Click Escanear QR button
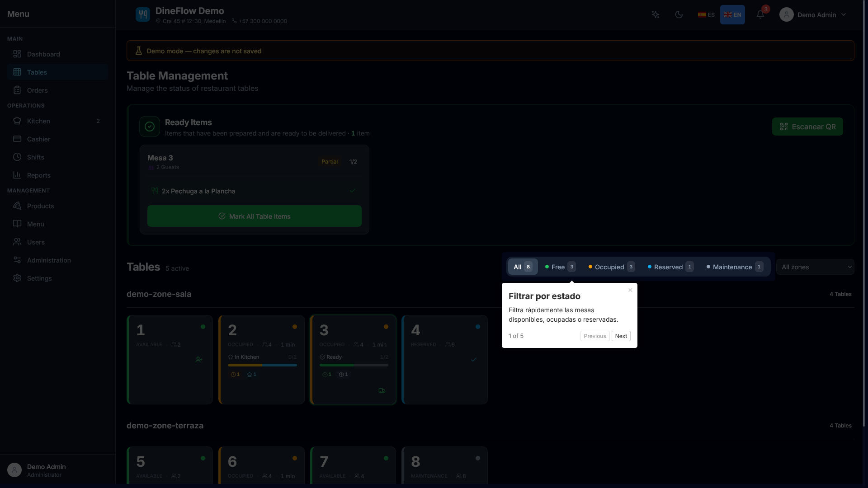868x488 pixels. 807,127
